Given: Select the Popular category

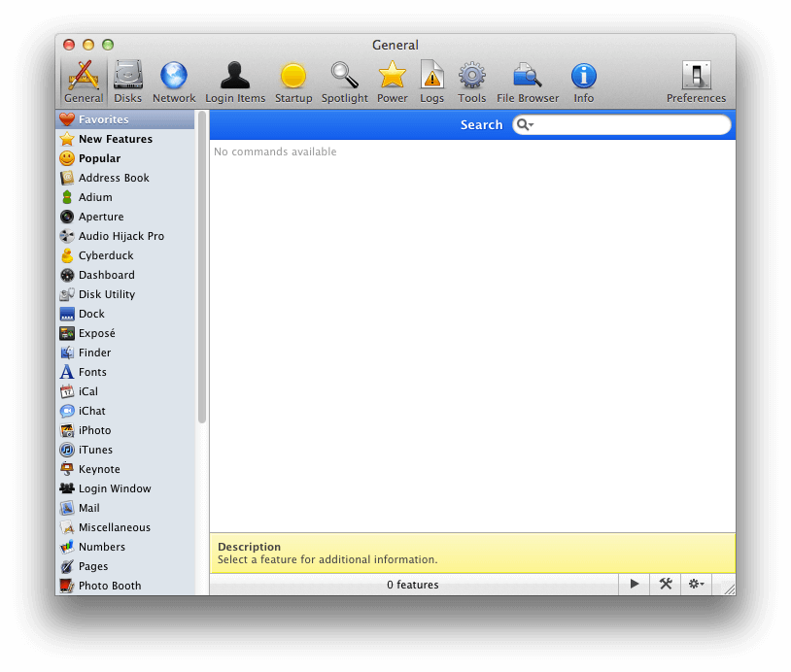Looking at the screenshot, I should (x=124, y=158).
